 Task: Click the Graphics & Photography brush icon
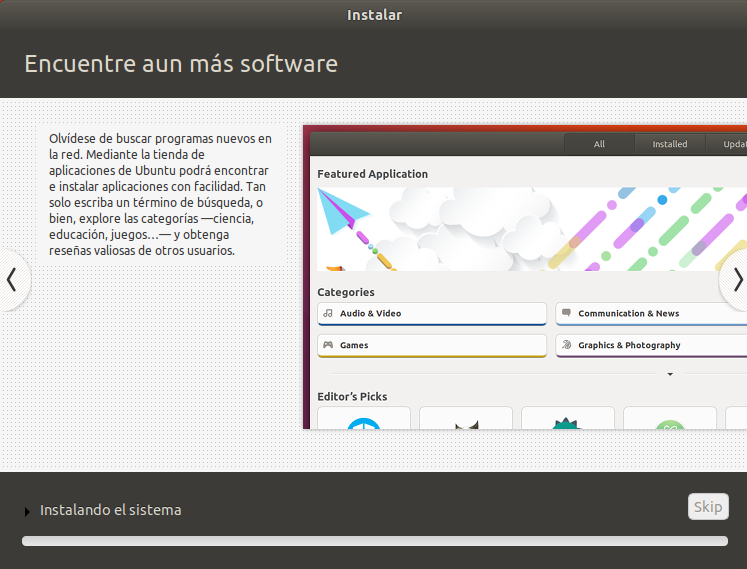point(566,345)
